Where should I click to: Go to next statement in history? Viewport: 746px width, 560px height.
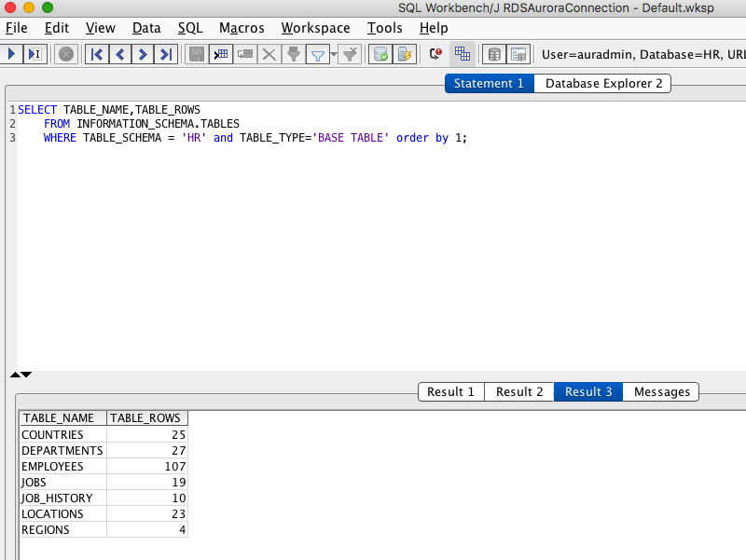143,54
